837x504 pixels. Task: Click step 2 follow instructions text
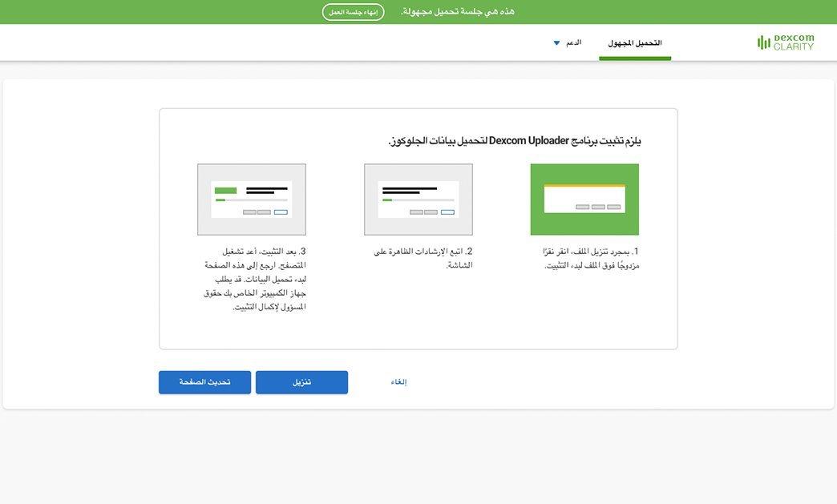pos(423,258)
